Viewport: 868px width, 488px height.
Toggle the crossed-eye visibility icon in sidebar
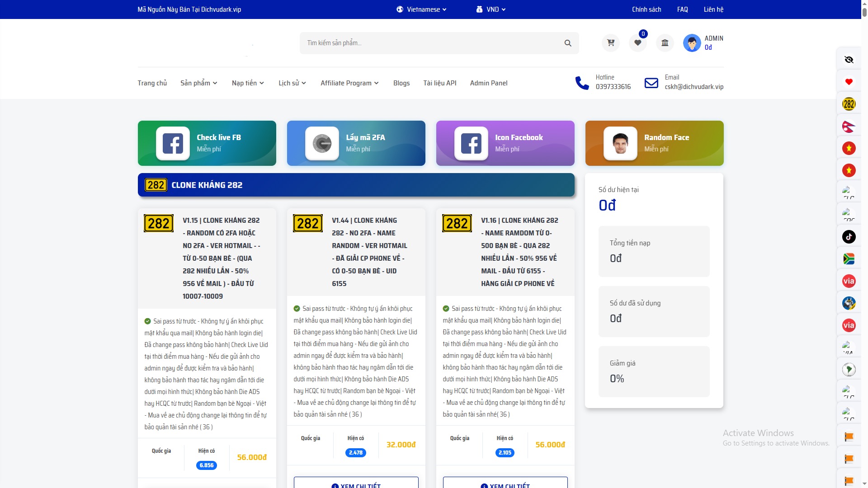click(849, 60)
